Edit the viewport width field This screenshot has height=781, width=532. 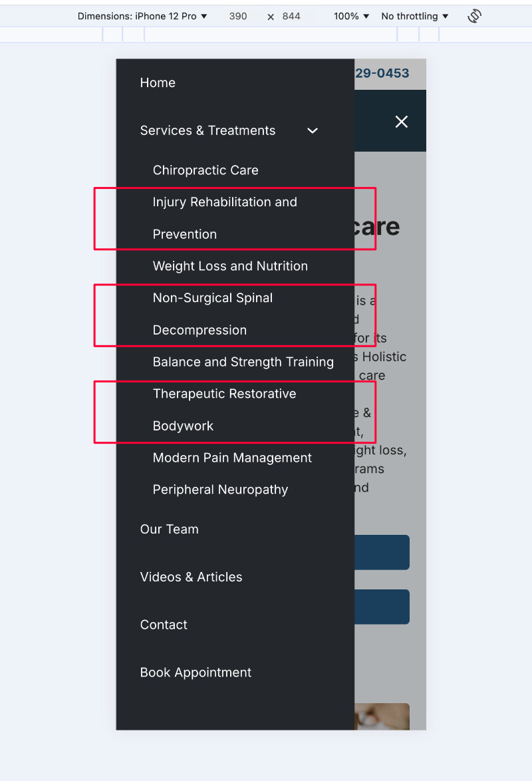238,16
